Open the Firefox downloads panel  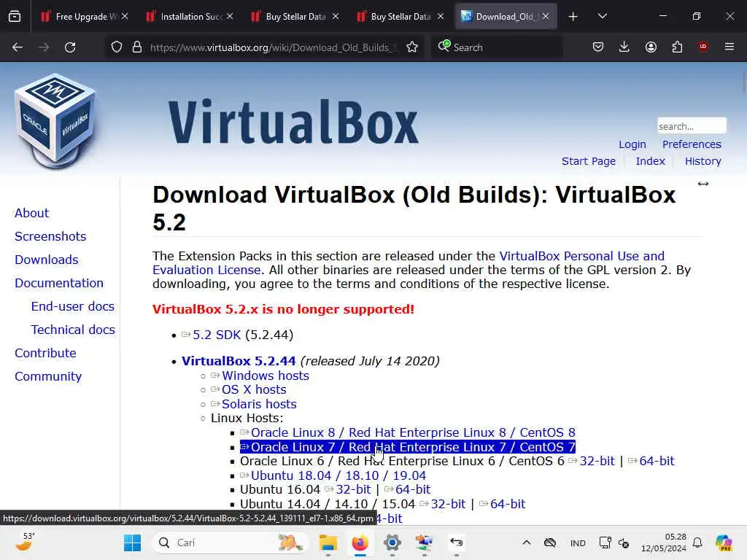click(x=624, y=47)
